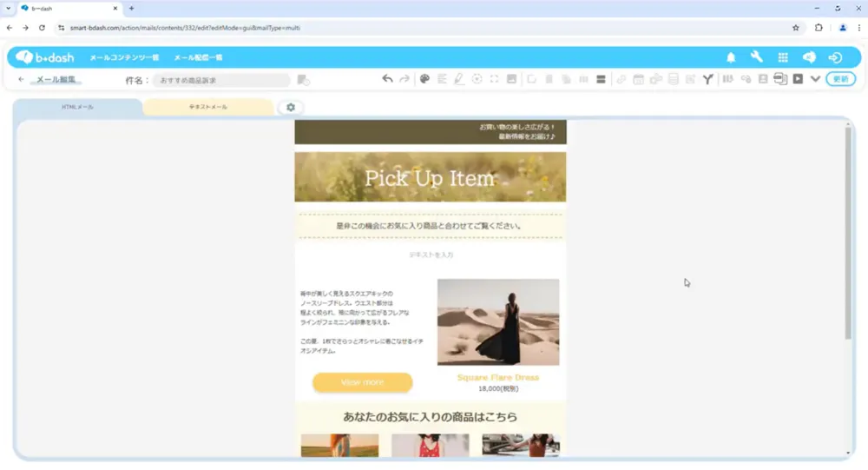Click Square Flare Dress product title

498,377
